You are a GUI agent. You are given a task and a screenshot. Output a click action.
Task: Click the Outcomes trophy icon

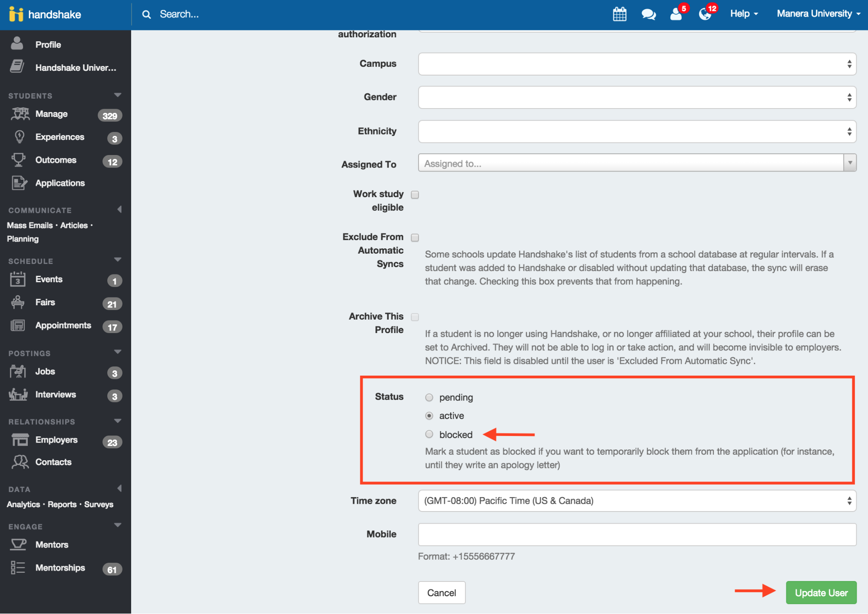[18, 160]
